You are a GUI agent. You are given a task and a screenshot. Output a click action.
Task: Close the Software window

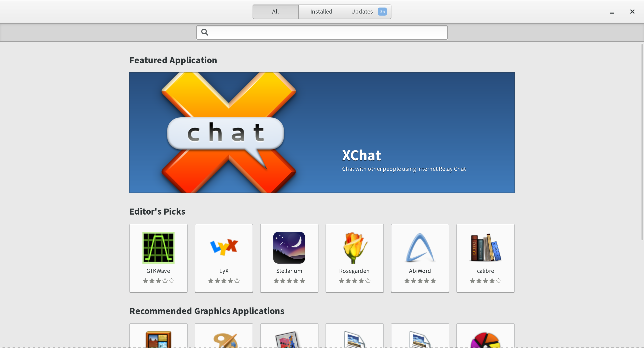(632, 12)
